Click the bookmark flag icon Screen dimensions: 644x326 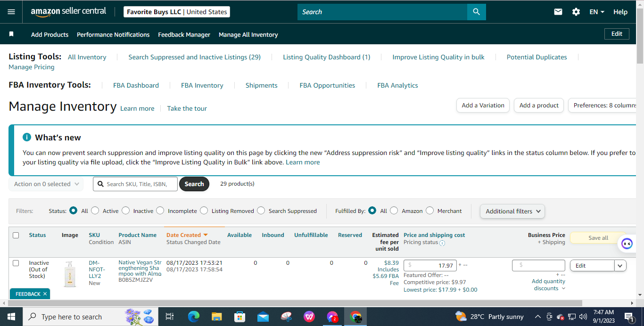point(11,34)
